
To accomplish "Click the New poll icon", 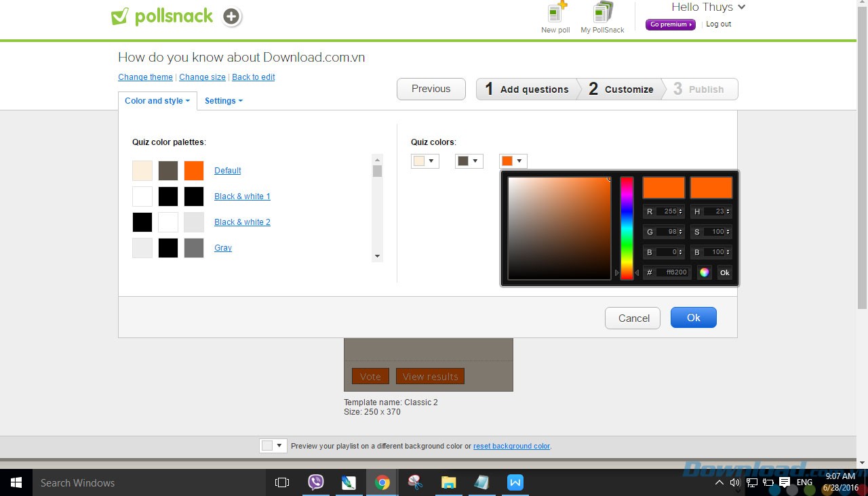I will point(556,14).
